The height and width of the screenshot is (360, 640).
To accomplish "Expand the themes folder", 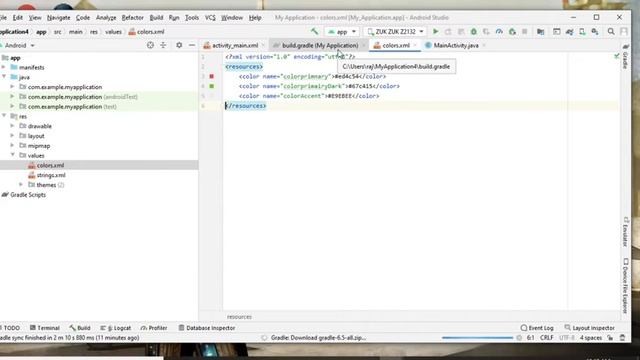I will click(21, 185).
